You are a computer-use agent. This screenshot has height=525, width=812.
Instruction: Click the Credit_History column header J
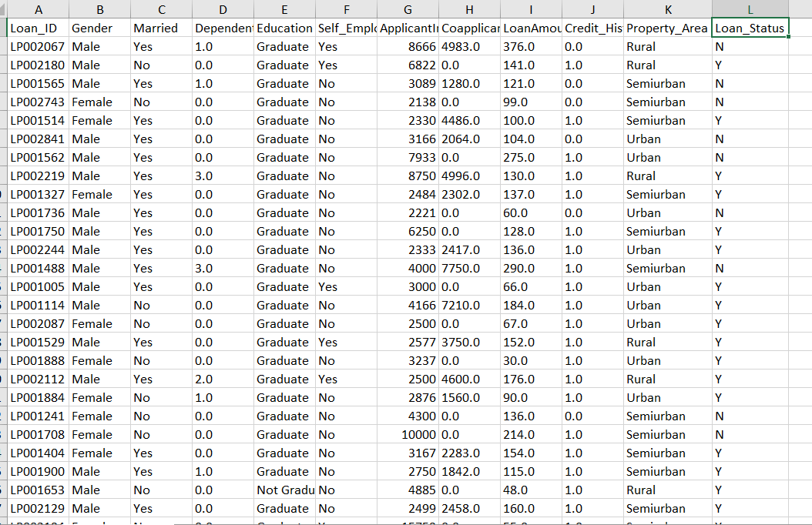click(x=592, y=9)
